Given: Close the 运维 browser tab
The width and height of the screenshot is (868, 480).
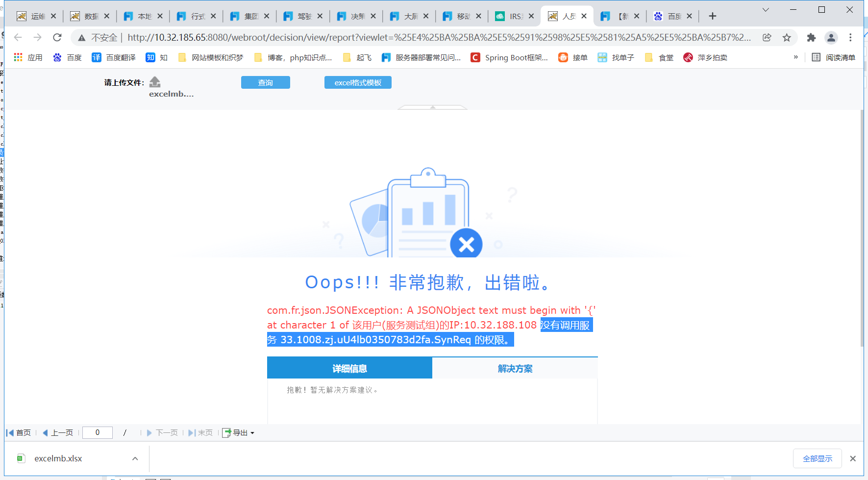Looking at the screenshot, I should coord(53,16).
